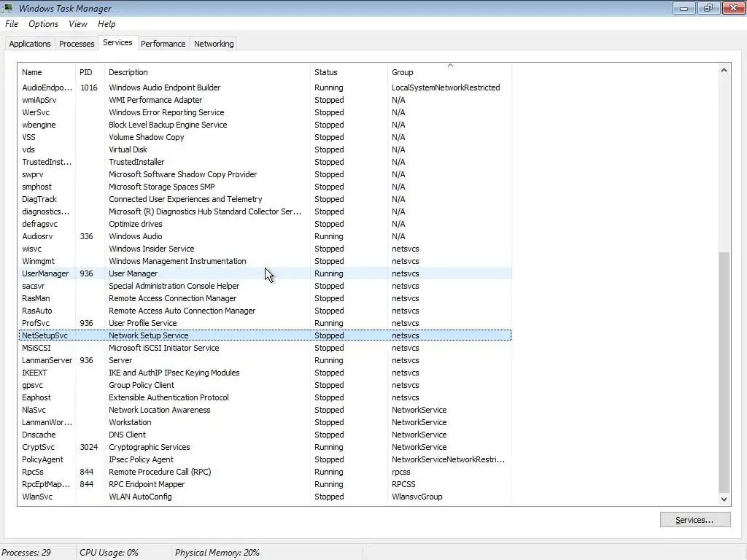
Task: Select the DiagTrack service row
Action: pos(265,199)
